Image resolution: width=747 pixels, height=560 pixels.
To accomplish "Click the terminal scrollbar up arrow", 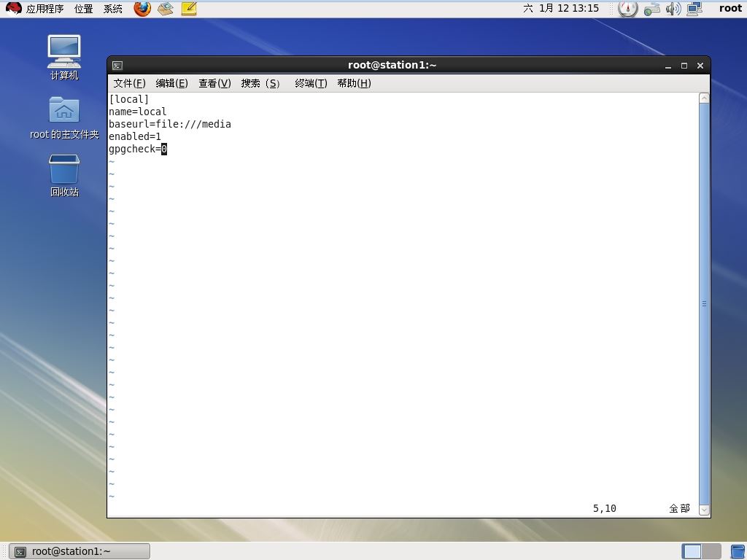I will coord(704,98).
